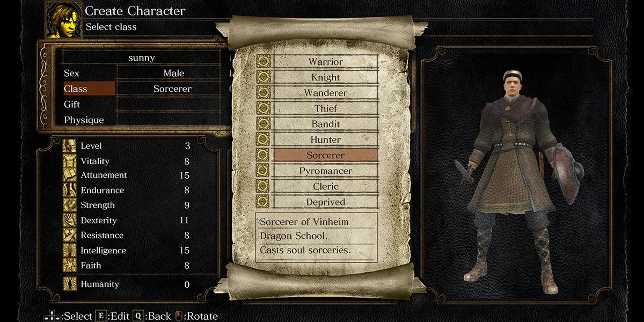Click the Intelligence stat icon
Viewport: 644px width, 322px height.
(70, 251)
